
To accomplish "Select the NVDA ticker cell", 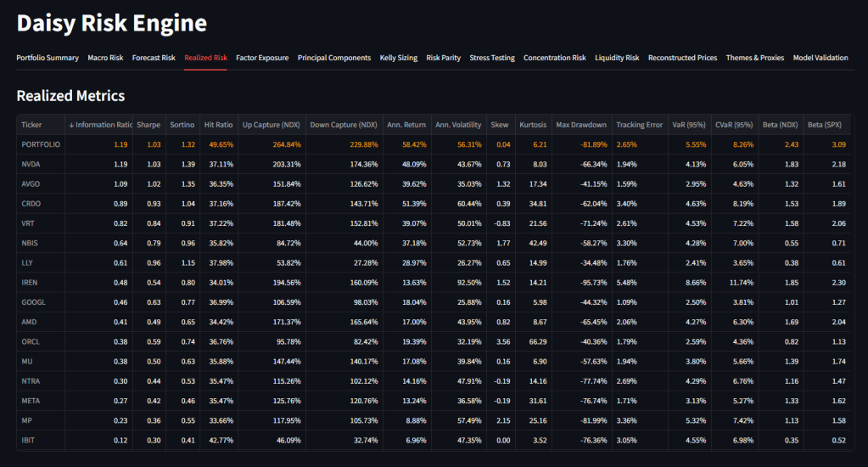I will click(x=31, y=164).
